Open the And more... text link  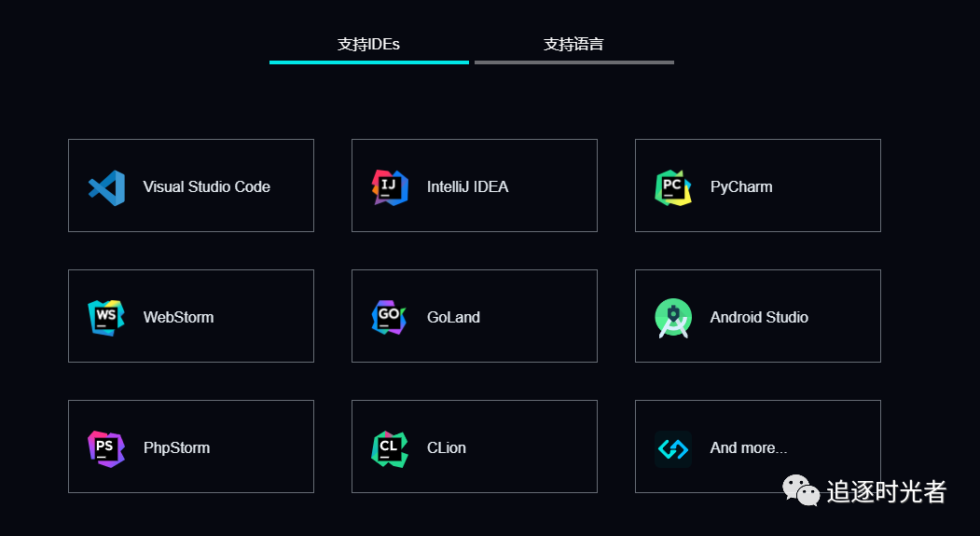(x=748, y=448)
